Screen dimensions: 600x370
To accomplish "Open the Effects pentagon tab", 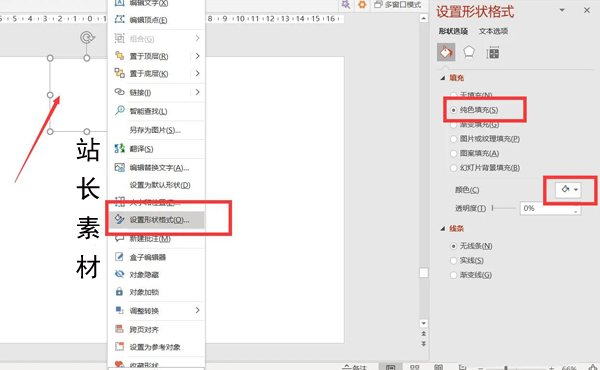I will click(x=469, y=52).
